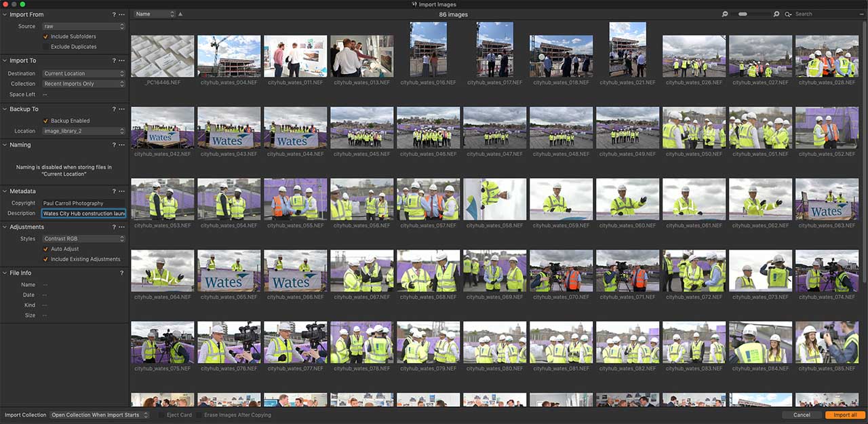The height and width of the screenshot is (424, 868).
Task: Edit the Copyright field
Action: pyautogui.click(x=83, y=203)
